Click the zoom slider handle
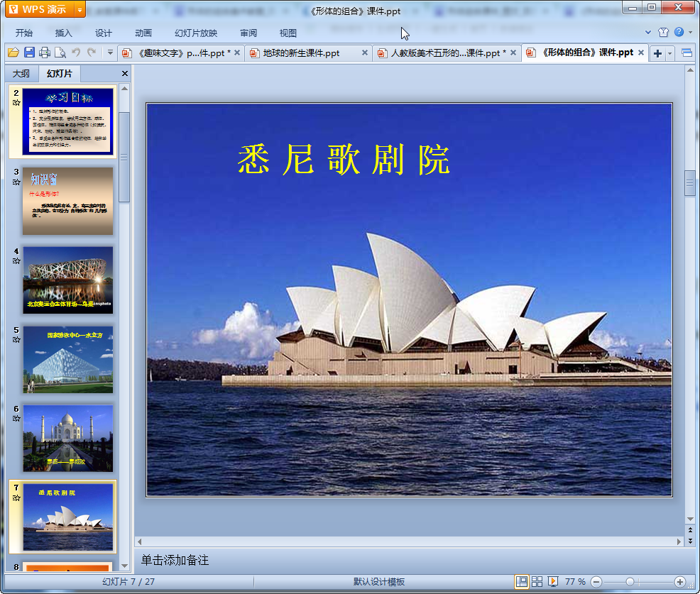700x594 pixels. pyautogui.click(x=630, y=581)
